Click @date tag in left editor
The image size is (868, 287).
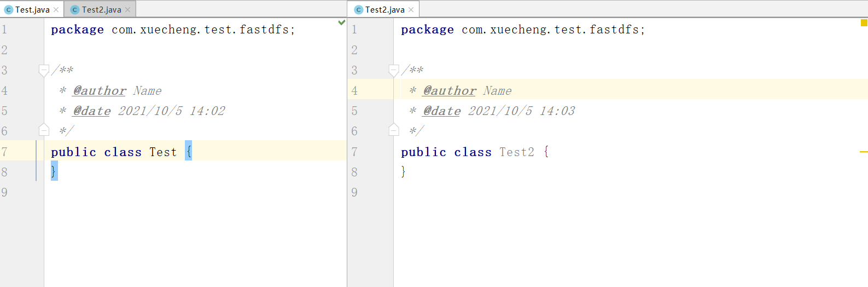point(92,111)
